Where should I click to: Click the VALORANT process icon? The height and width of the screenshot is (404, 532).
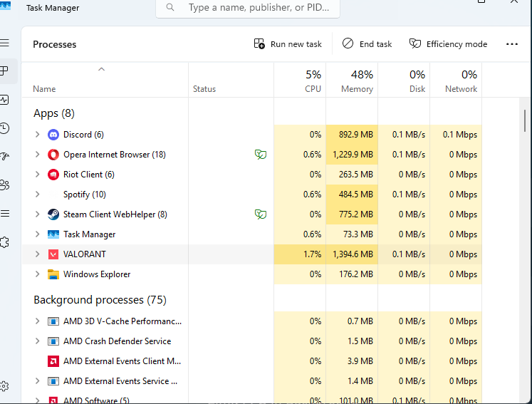click(x=53, y=254)
